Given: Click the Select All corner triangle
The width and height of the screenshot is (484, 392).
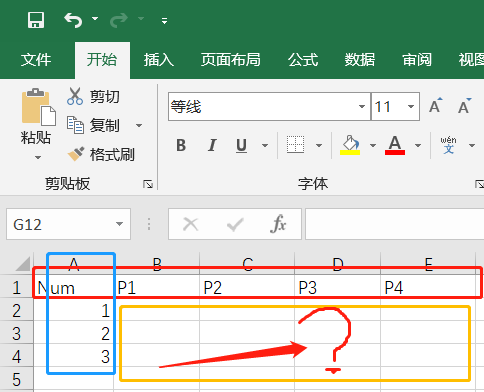Looking at the screenshot, I should [23, 264].
